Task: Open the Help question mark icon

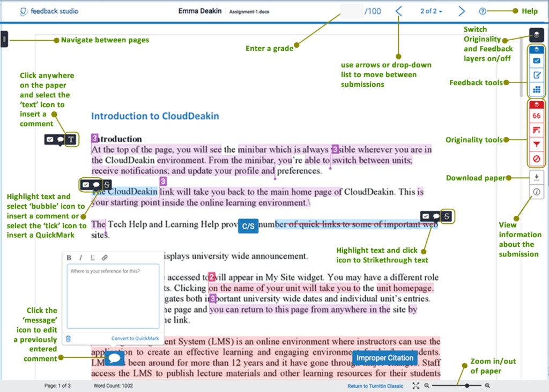Action: [483, 11]
